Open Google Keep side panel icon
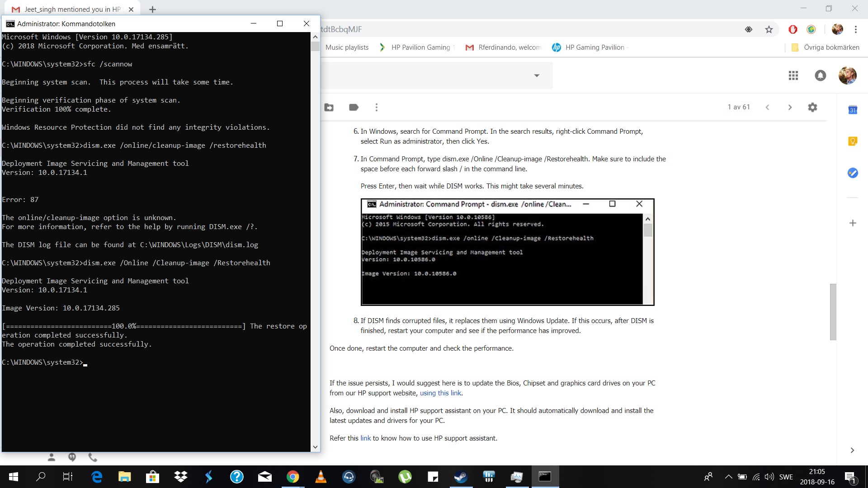 [x=853, y=141]
